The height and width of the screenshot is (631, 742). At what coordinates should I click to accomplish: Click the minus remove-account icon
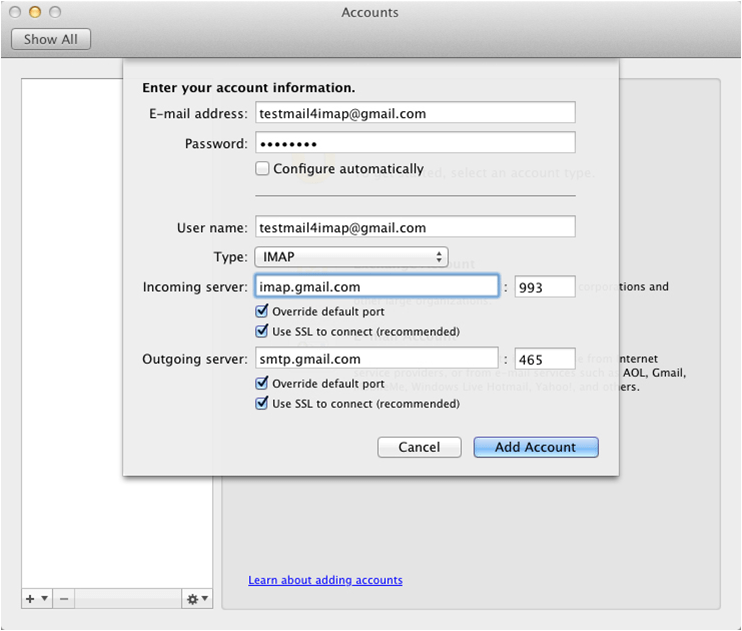64,599
